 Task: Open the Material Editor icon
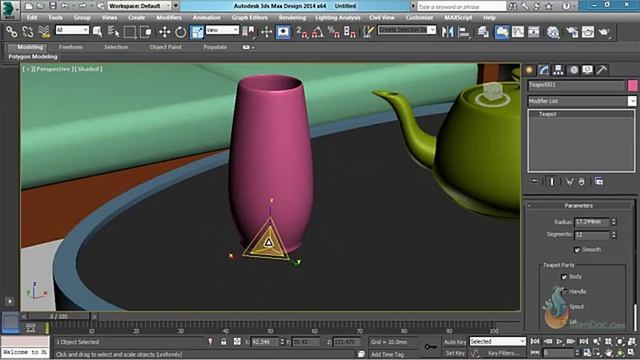click(x=553, y=32)
